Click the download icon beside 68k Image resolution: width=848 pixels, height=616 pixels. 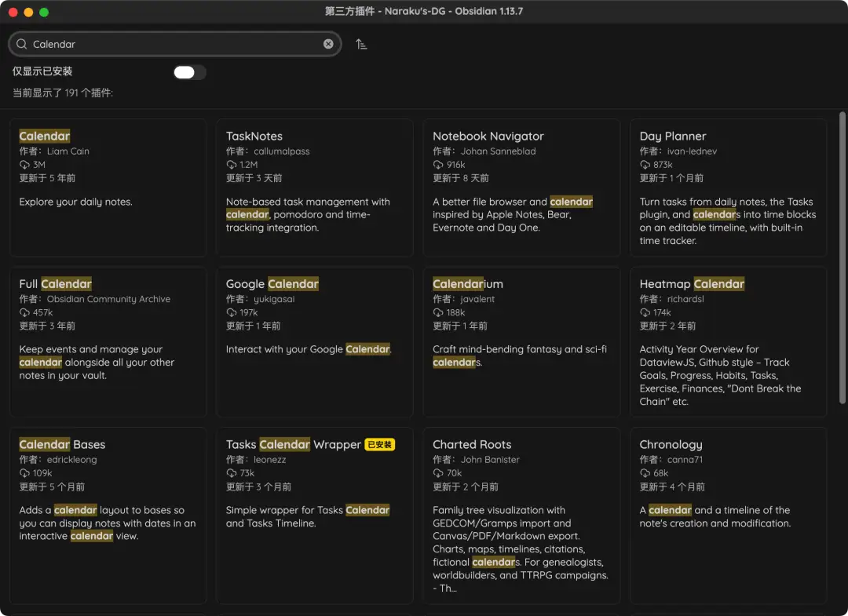(x=645, y=473)
